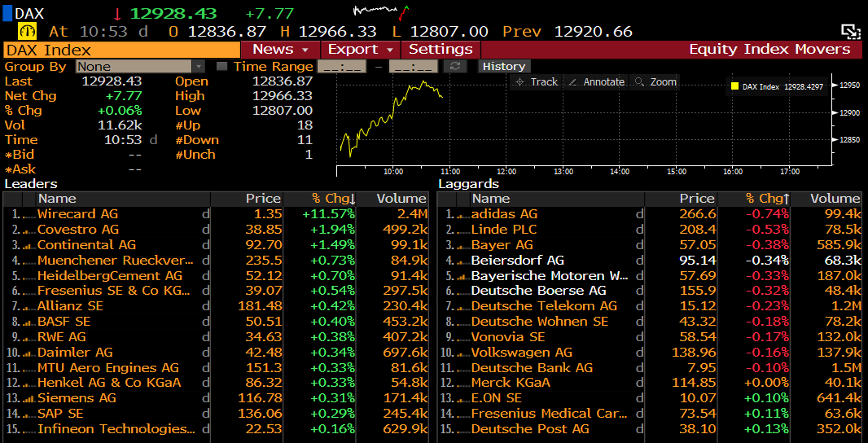868x443 pixels.
Task: Click the 12950 label on chart axis
Action: pos(850,86)
